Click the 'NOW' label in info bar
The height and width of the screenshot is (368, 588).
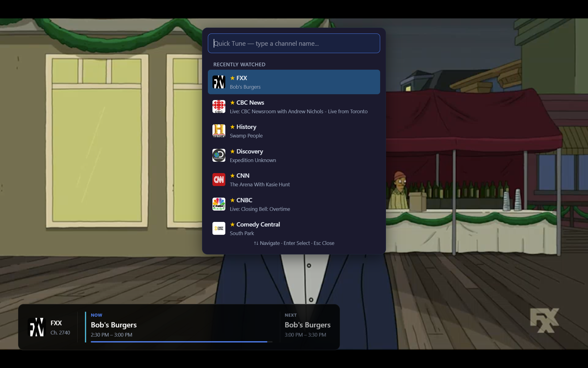click(x=97, y=315)
